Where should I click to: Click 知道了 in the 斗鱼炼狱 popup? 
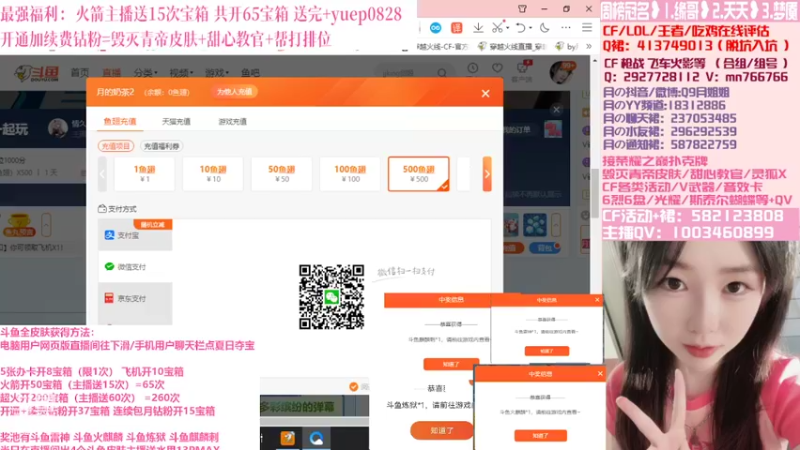(x=442, y=431)
